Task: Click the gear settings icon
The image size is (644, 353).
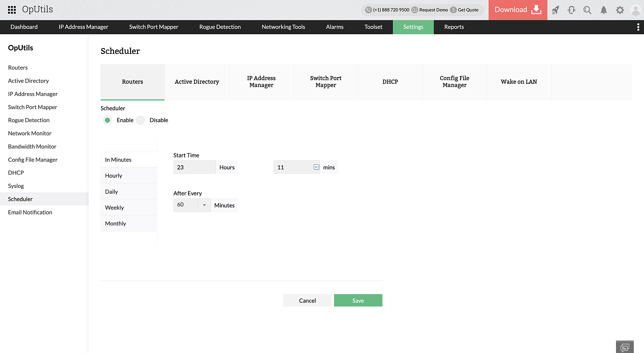Action: click(620, 10)
